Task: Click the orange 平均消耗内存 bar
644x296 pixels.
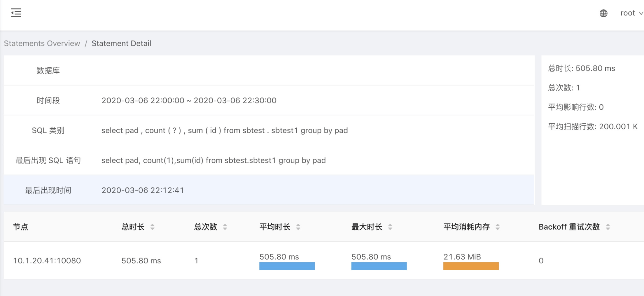Action: pyautogui.click(x=471, y=266)
